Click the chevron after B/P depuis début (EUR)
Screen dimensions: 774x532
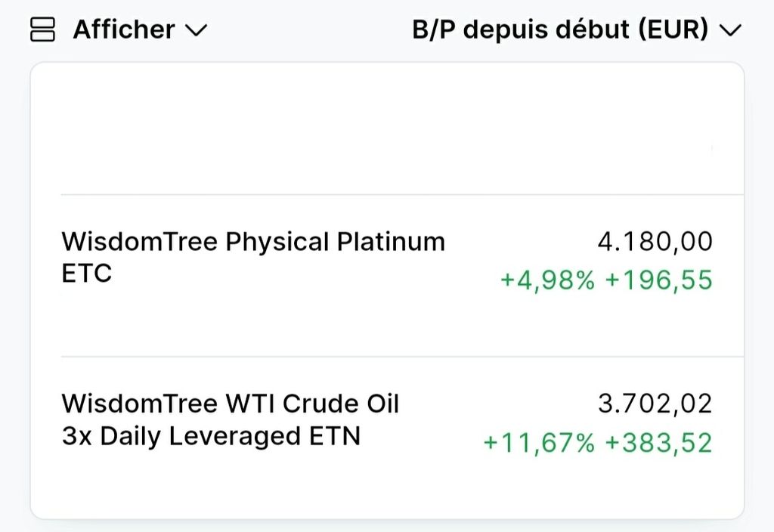tap(729, 31)
